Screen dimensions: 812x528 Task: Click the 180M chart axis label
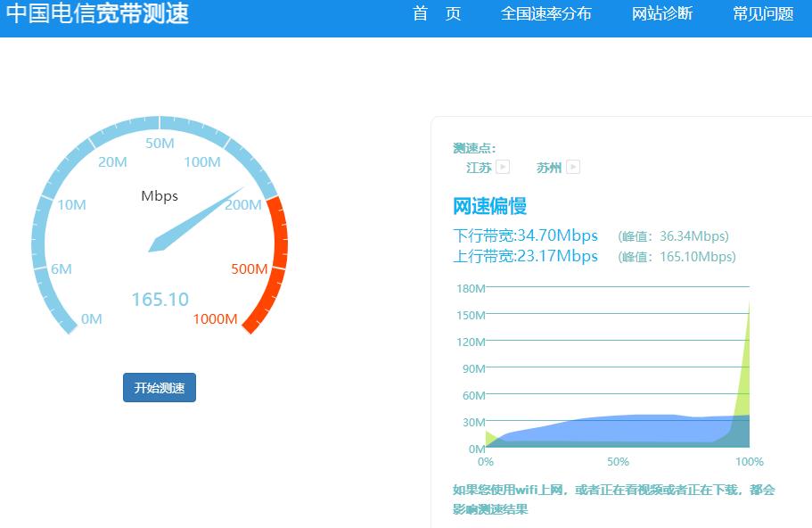471,288
